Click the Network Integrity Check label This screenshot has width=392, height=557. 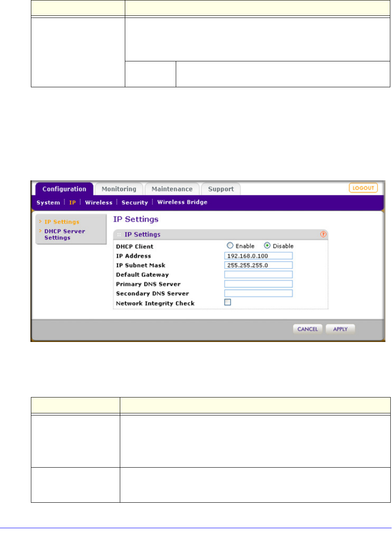click(x=155, y=303)
